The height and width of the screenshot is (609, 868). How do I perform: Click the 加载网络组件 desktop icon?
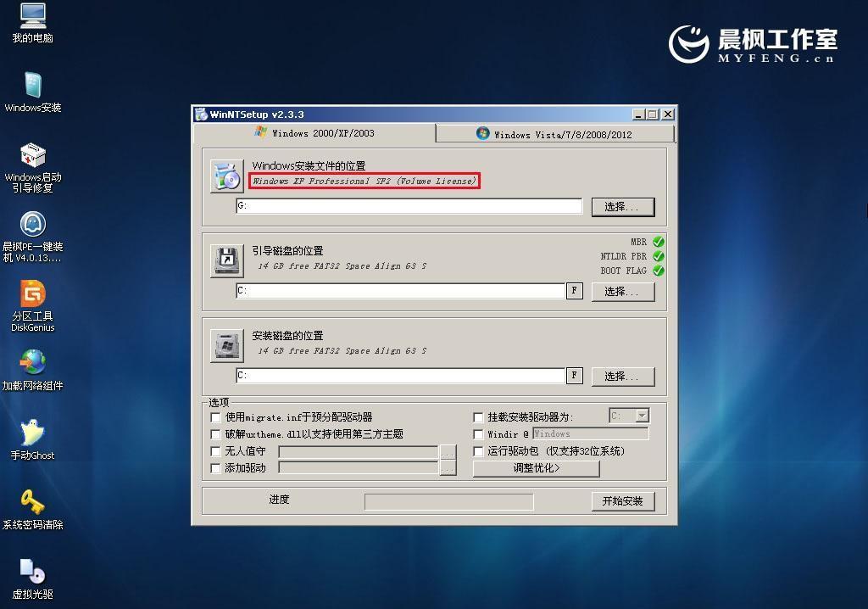click(x=33, y=370)
